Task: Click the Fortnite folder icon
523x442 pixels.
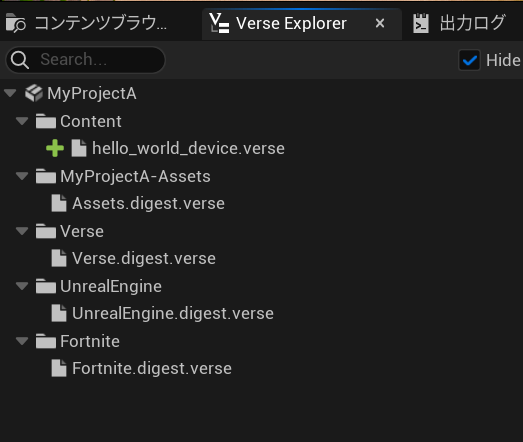Action: (x=46, y=341)
